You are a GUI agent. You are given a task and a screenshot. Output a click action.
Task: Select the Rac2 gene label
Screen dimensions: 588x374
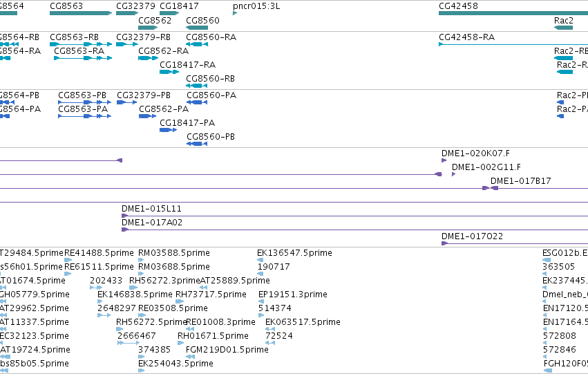(x=564, y=20)
